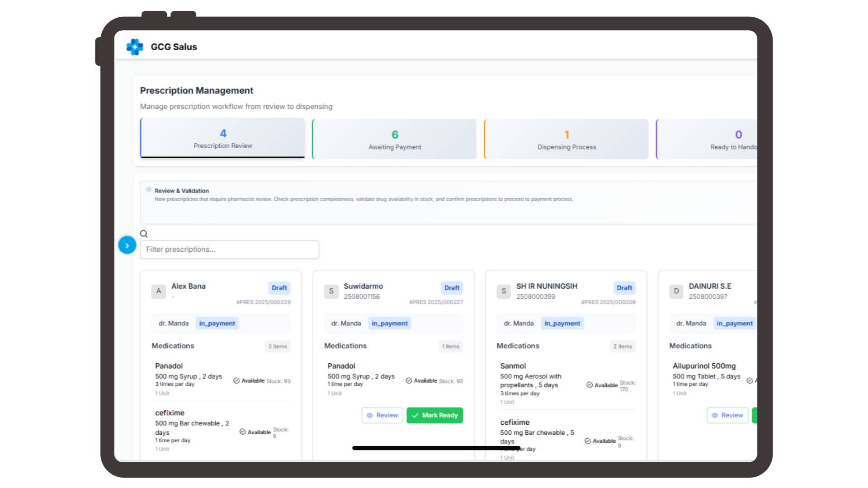Viewport: 868px width, 488px height.
Task: Click Available check icon for Sanmol
Action: pos(590,385)
